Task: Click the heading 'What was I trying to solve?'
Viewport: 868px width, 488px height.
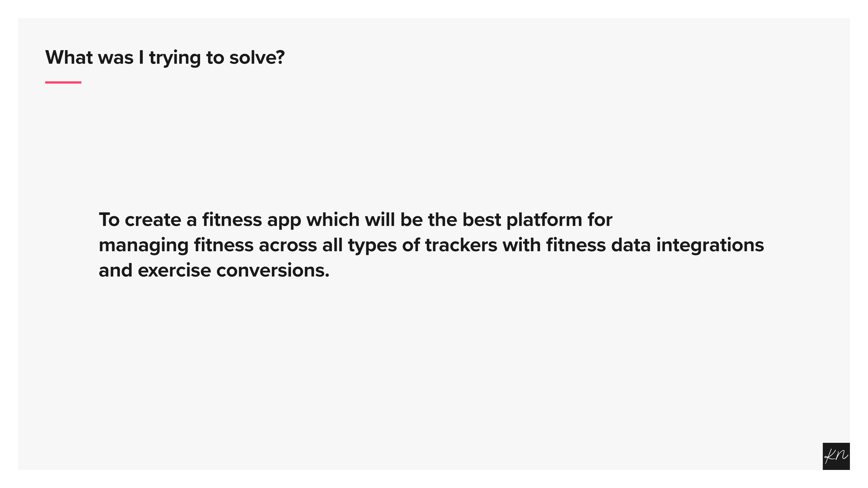Action: point(165,57)
